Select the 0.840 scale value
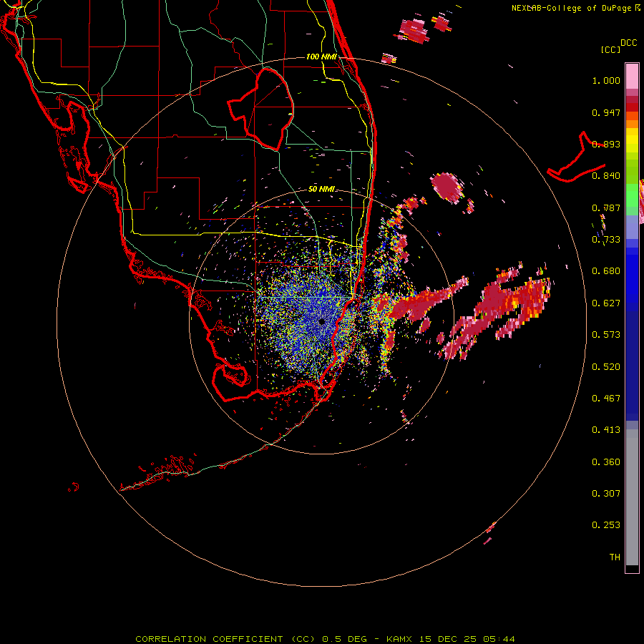Image resolution: width=644 pixels, height=644 pixels. 606,176
